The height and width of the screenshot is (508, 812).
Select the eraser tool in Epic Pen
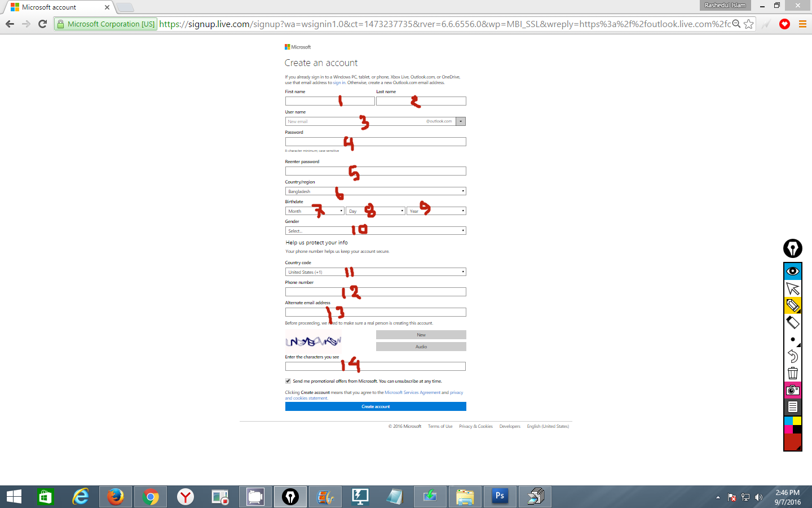click(793, 322)
